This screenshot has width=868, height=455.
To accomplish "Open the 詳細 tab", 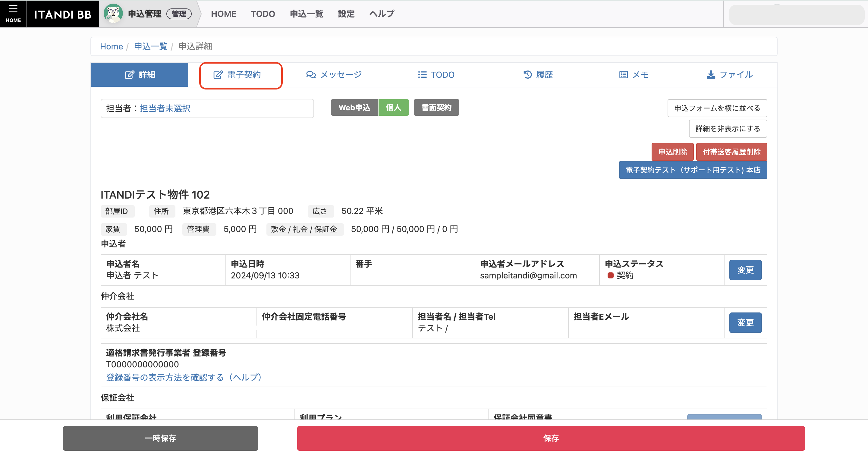I will (140, 75).
